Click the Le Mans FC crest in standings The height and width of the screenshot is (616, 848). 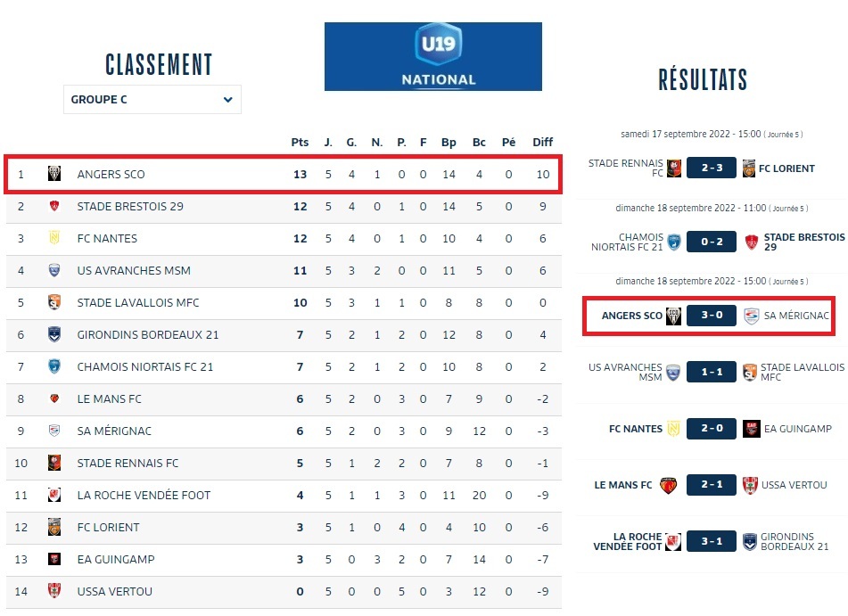[x=54, y=398]
